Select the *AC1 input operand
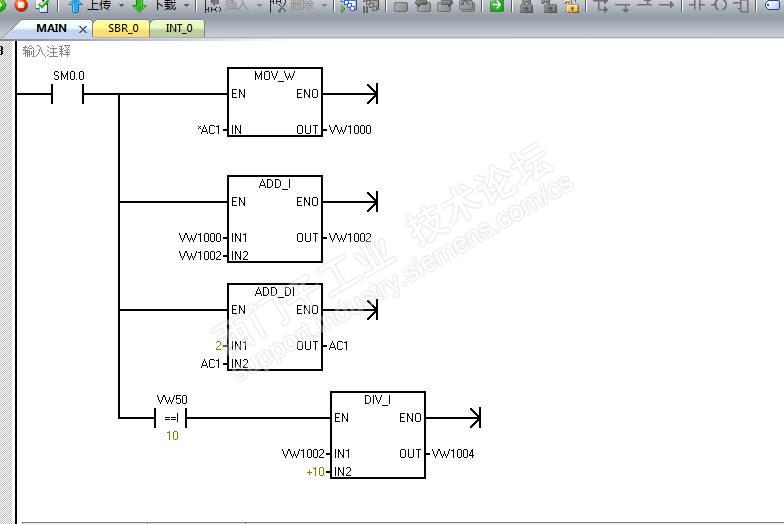Image resolution: width=784 pixels, height=524 pixels. [210, 130]
